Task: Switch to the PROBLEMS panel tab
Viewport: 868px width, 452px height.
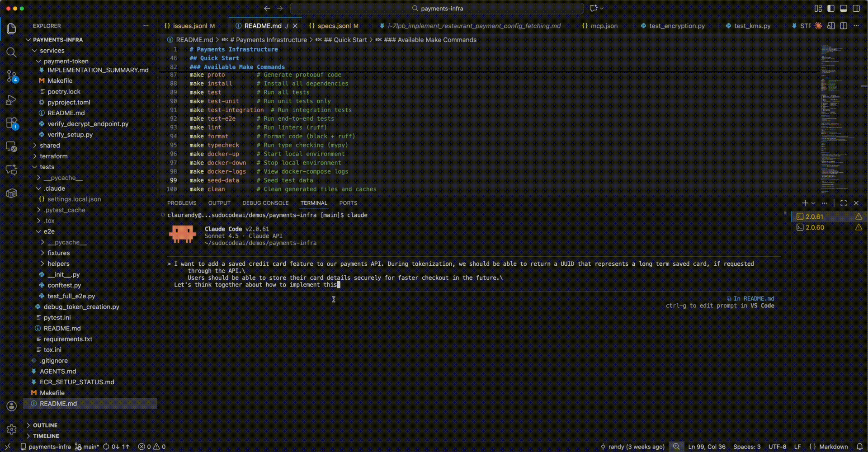Action: pyautogui.click(x=182, y=203)
